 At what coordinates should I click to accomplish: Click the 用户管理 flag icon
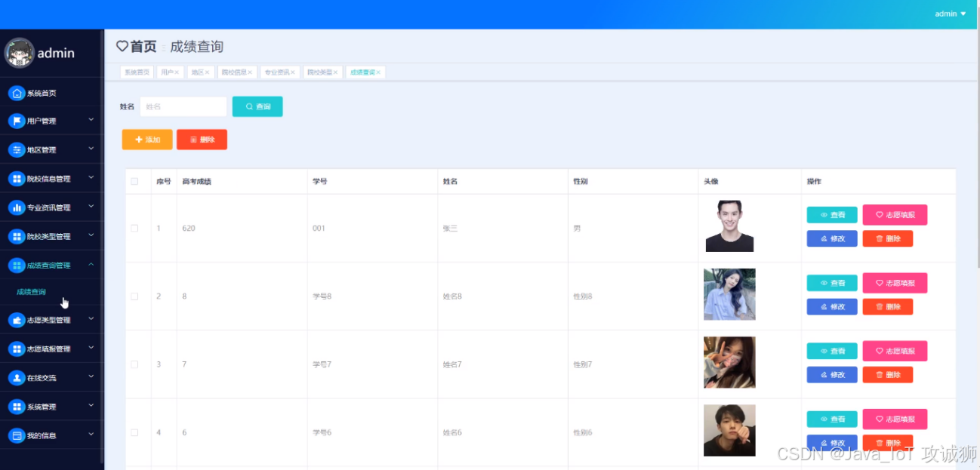tap(17, 121)
